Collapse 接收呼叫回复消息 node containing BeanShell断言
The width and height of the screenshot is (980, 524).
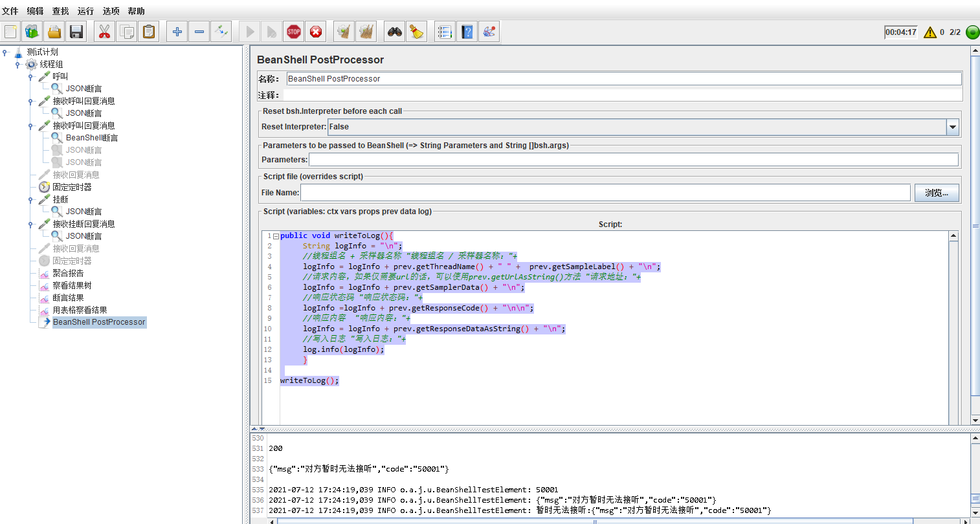pos(31,126)
